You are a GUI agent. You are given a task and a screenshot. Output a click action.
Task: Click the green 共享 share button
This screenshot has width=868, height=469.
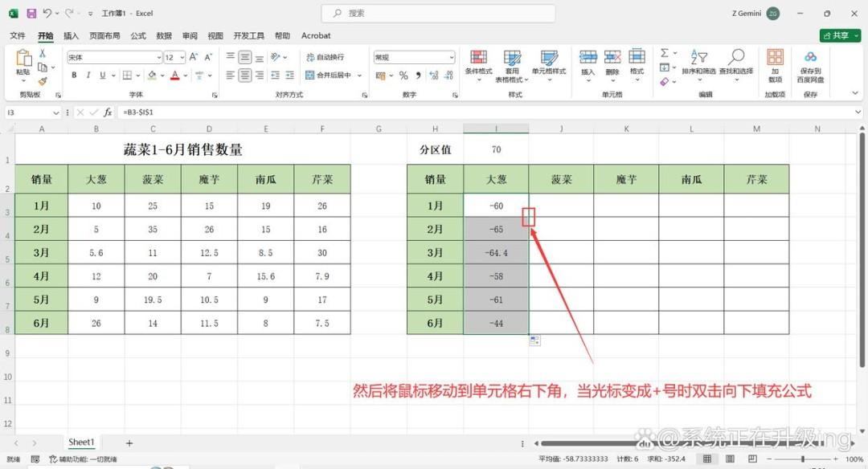pos(840,35)
